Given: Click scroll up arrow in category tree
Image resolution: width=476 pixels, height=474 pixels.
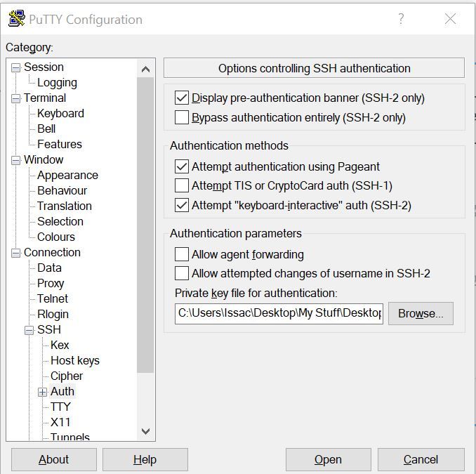Looking at the screenshot, I should pos(146,70).
